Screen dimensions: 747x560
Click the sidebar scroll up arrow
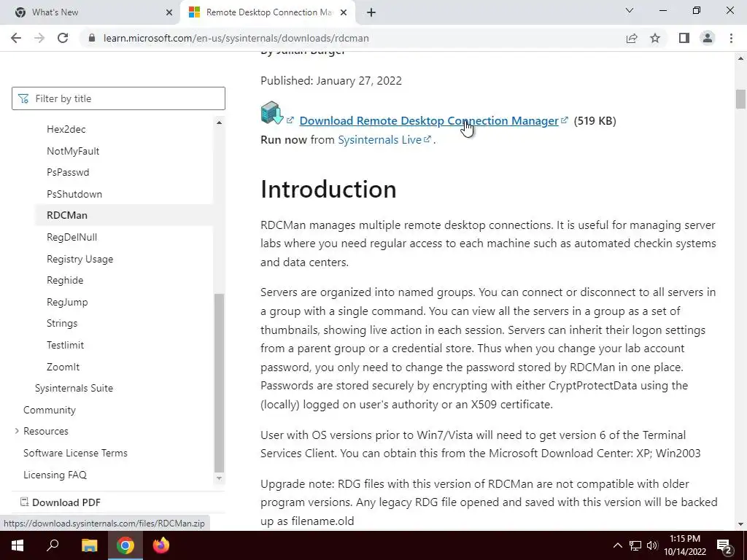pos(219,122)
